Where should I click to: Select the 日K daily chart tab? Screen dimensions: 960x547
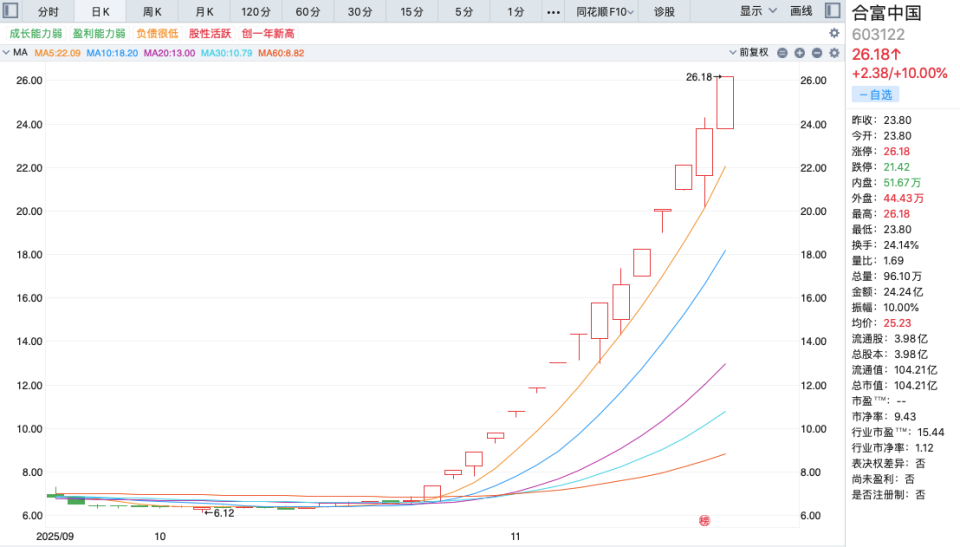[x=100, y=12]
